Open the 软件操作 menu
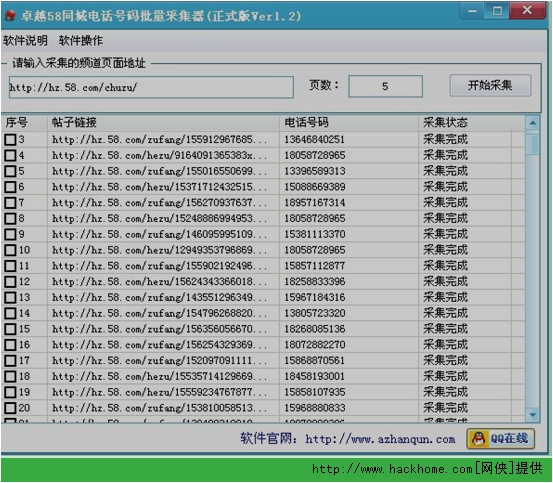The height and width of the screenshot is (483, 553). [x=81, y=41]
